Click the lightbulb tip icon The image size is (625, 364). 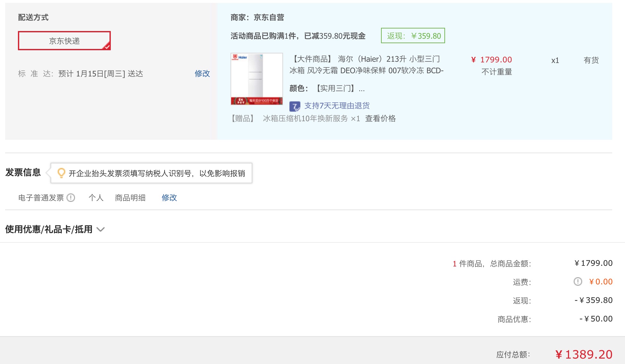61,173
